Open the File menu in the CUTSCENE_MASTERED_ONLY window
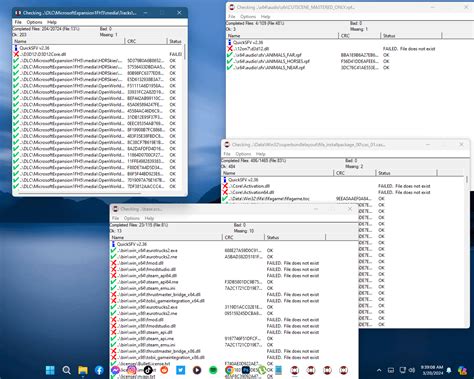This screenshot has width=474, height=379. (x=232, y=16)
